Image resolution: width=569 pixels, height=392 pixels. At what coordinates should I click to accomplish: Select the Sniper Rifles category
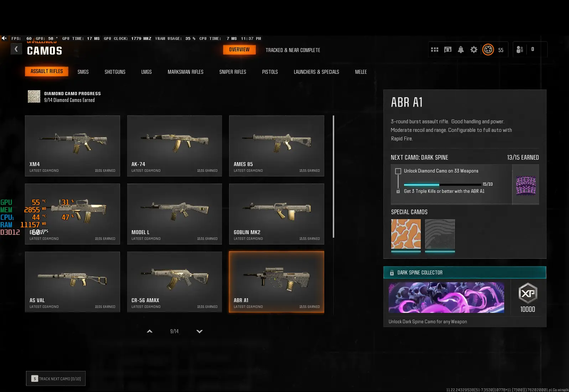pyautogui.click(x=233, y=72)
